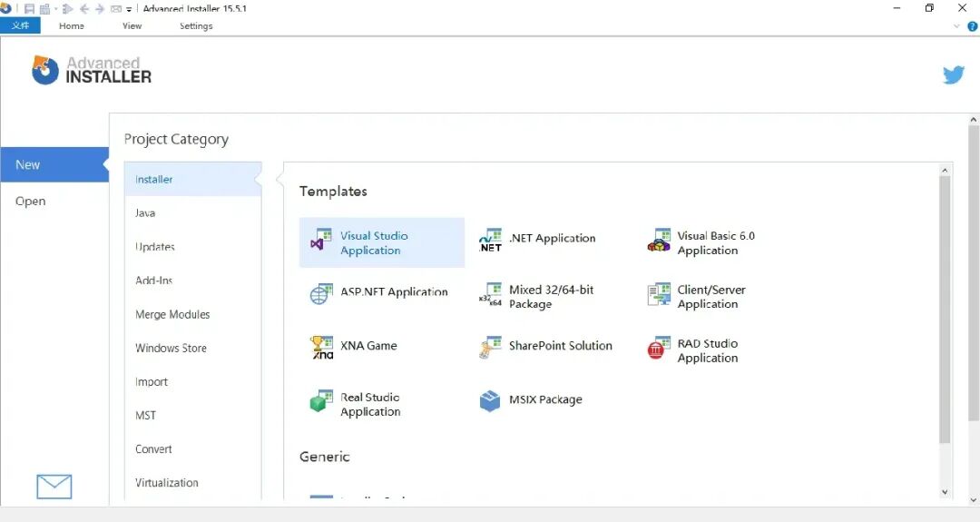Click the Save icon in quick access toolbar
Viewport: 980px width, 522px height.
tap(29, 9)
